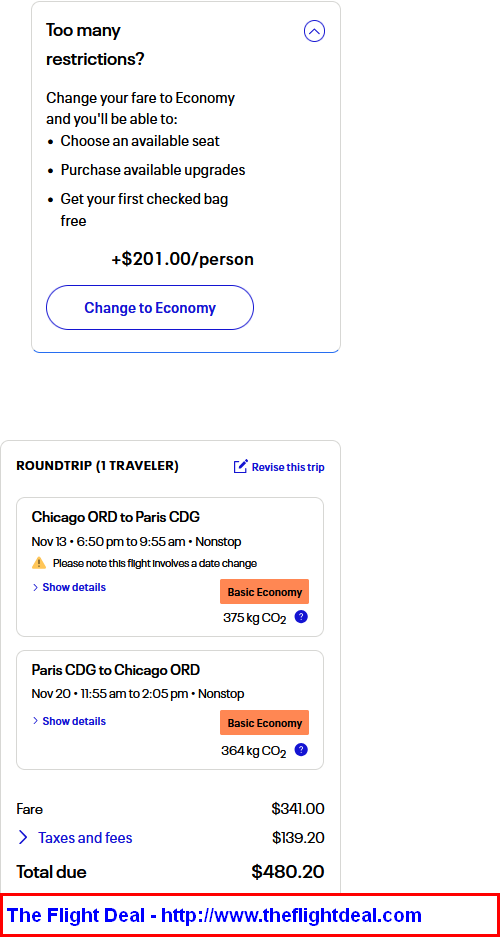The width and height of the screenshot is (500, 937).
Task: Click the Change to Economy button
Action: point(150,308)
